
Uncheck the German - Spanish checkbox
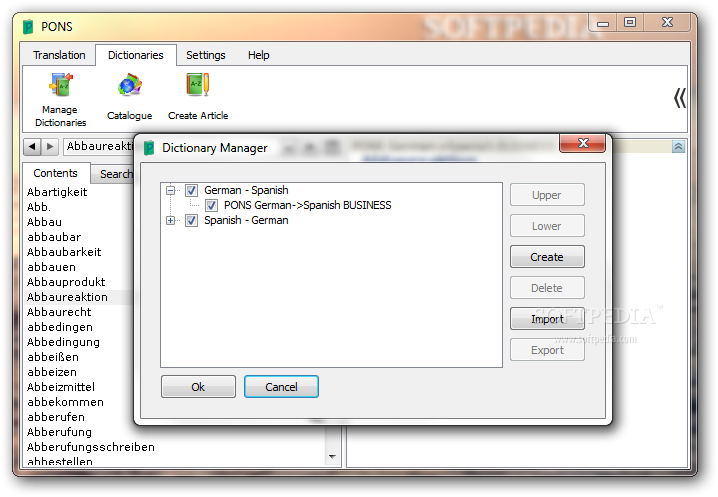pyautogui.click(x=191, y=190)
